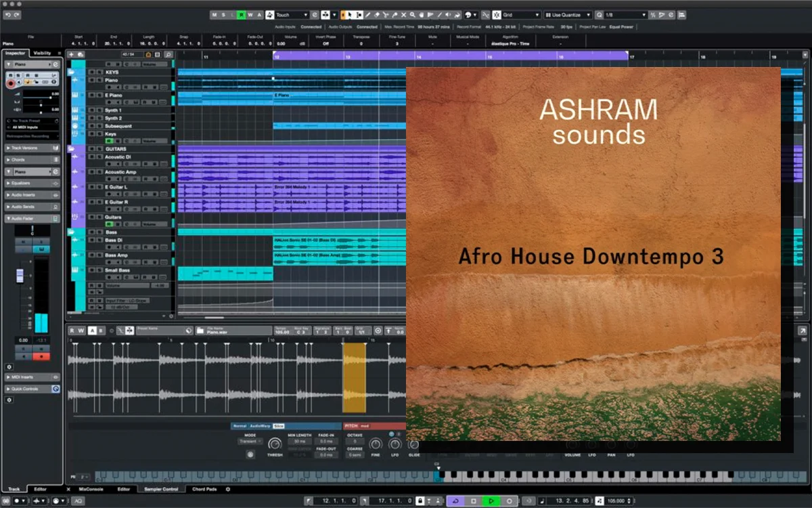This screenshot has width=812, height=508.
Task: Switch to the Inspector tab
Action: tap(16, 53)
